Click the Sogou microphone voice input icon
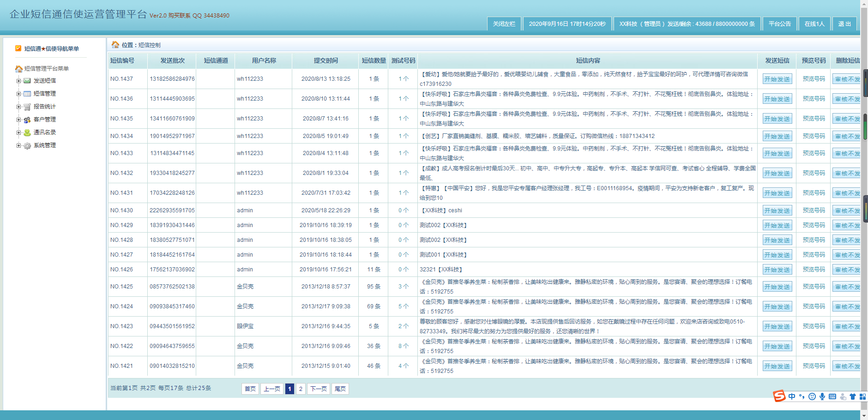This screenshot has width=868, height=420. [x=822, y=396]
